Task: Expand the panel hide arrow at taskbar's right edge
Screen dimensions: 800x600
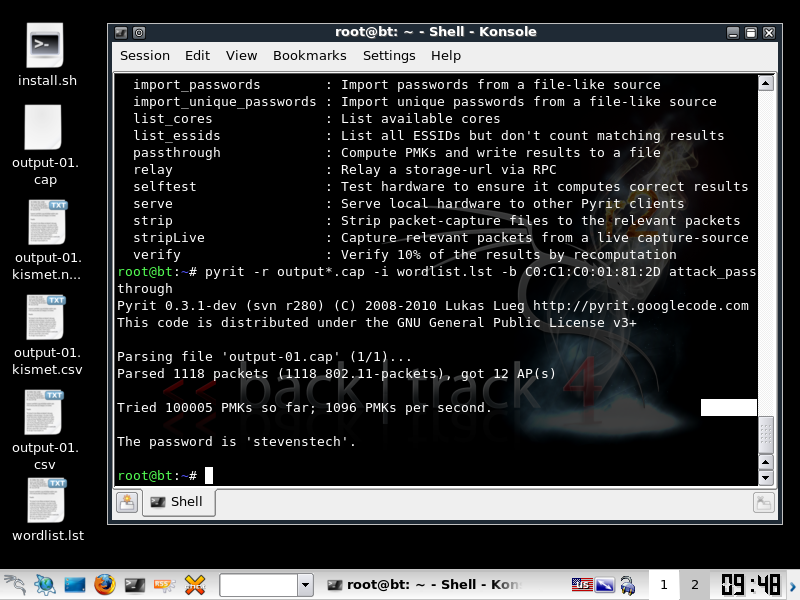Action: [x=794, y=584]
